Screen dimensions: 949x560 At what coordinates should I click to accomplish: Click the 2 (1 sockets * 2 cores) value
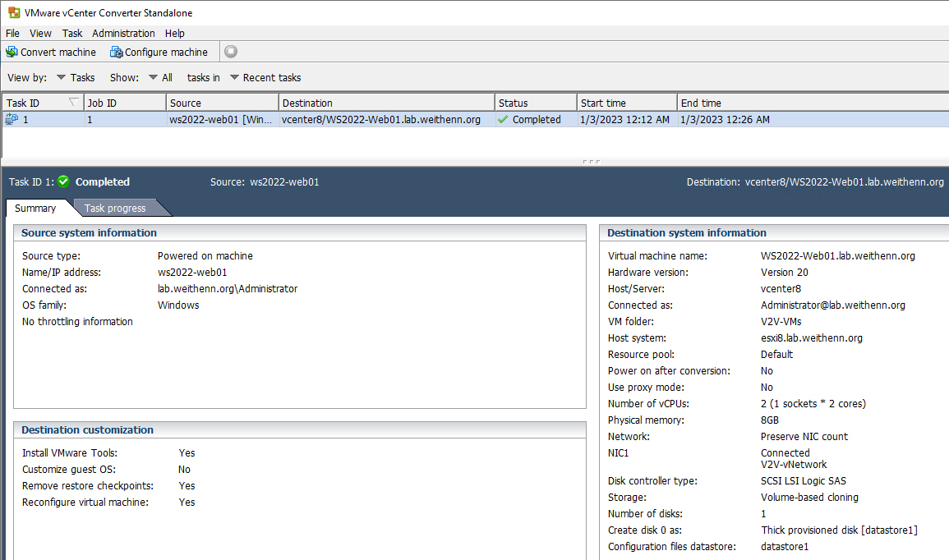813,403
